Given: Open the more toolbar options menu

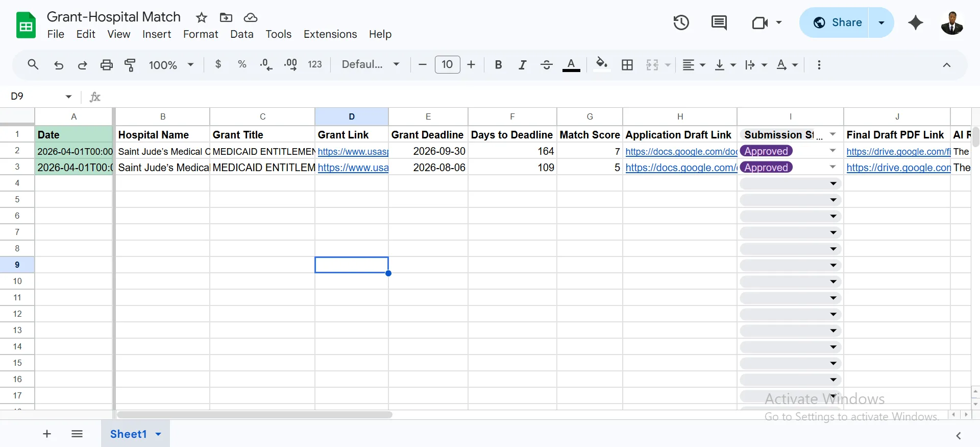Looking at the screenshot, I should click(x=819, y=65).
